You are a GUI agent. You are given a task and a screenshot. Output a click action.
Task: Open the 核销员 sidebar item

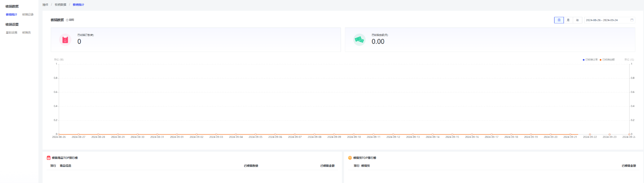point(26,33)
